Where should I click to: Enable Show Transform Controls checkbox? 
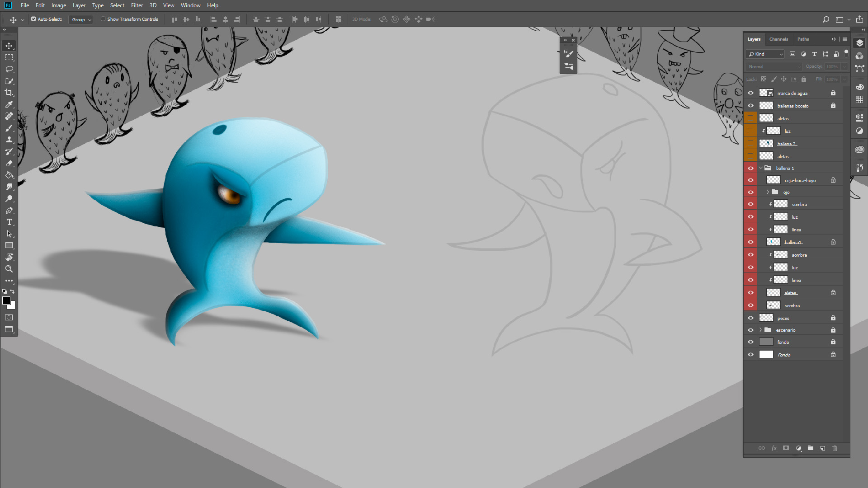click(103, 19)
